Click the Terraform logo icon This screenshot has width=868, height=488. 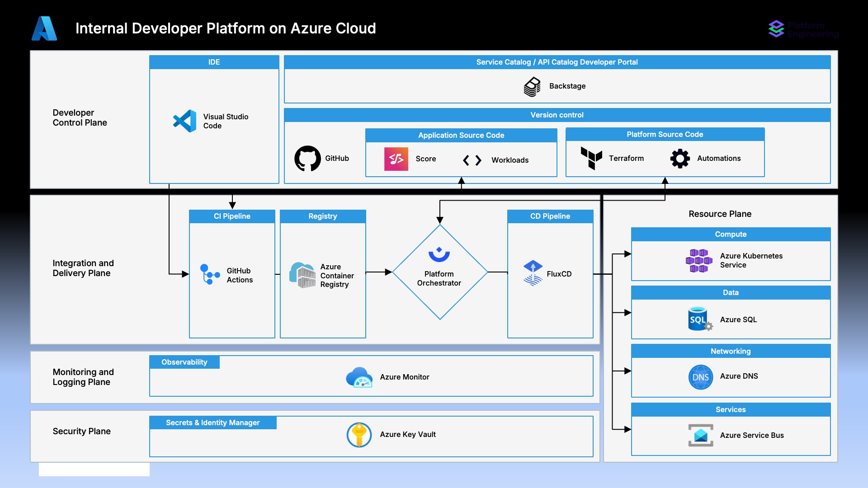coord(591,158)
